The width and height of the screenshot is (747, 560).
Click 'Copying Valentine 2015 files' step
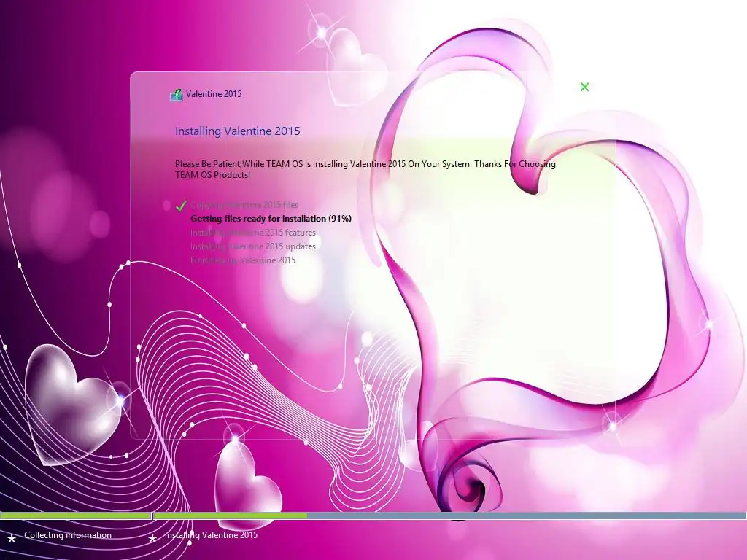(244, 205)
